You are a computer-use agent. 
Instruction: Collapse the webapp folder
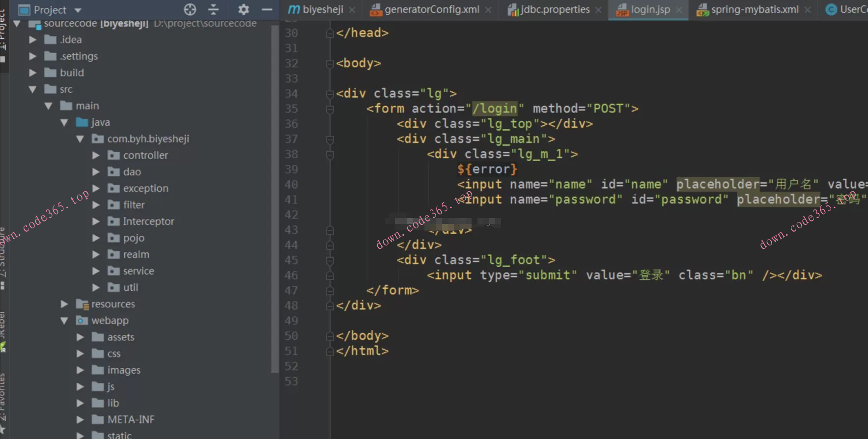coord(64,321)
